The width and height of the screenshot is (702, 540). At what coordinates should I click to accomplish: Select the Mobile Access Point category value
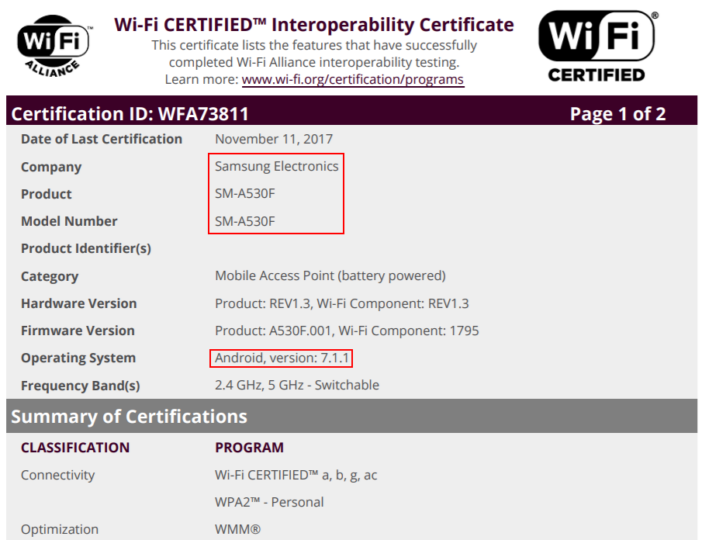point(330,275)
